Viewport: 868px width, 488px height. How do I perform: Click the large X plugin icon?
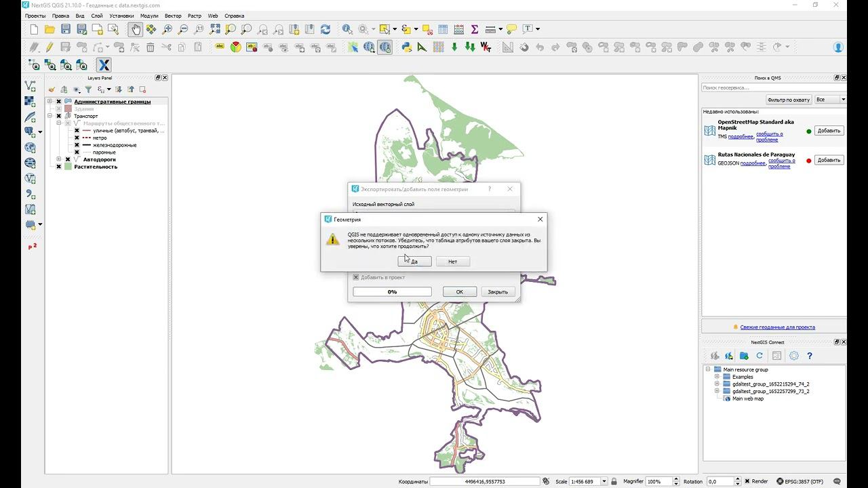tap(103, 65)
